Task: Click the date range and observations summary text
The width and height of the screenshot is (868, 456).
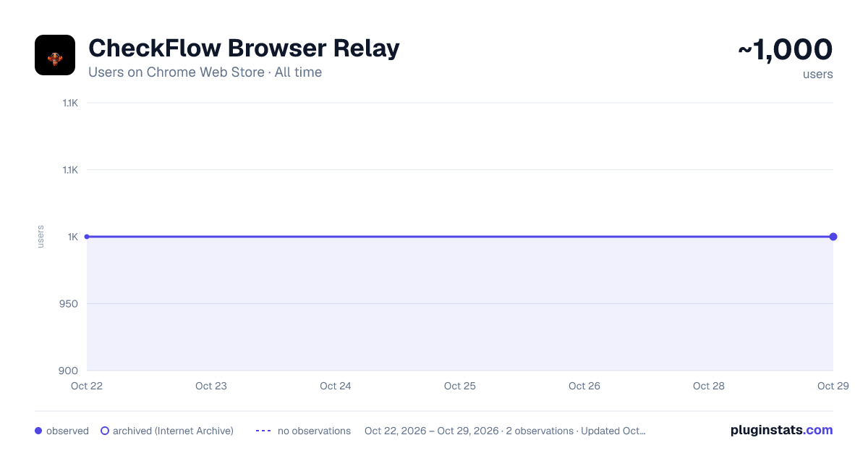Action: click(x=505, y=431)
